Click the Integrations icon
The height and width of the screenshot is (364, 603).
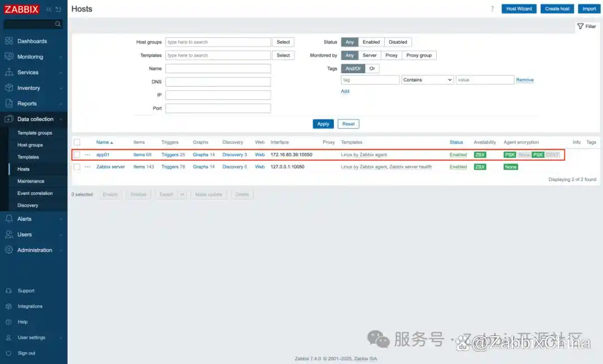pyautogui.click(x=8, y=306)
